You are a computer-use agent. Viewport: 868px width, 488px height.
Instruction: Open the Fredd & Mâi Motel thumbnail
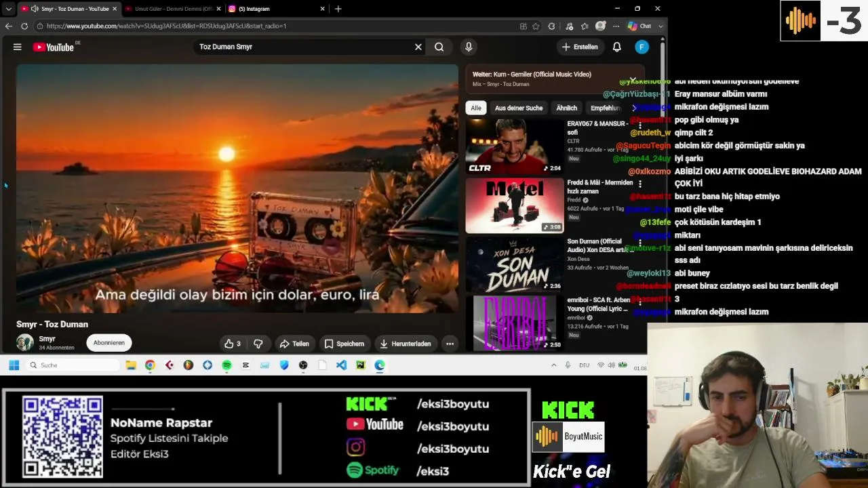coord(515,205)
